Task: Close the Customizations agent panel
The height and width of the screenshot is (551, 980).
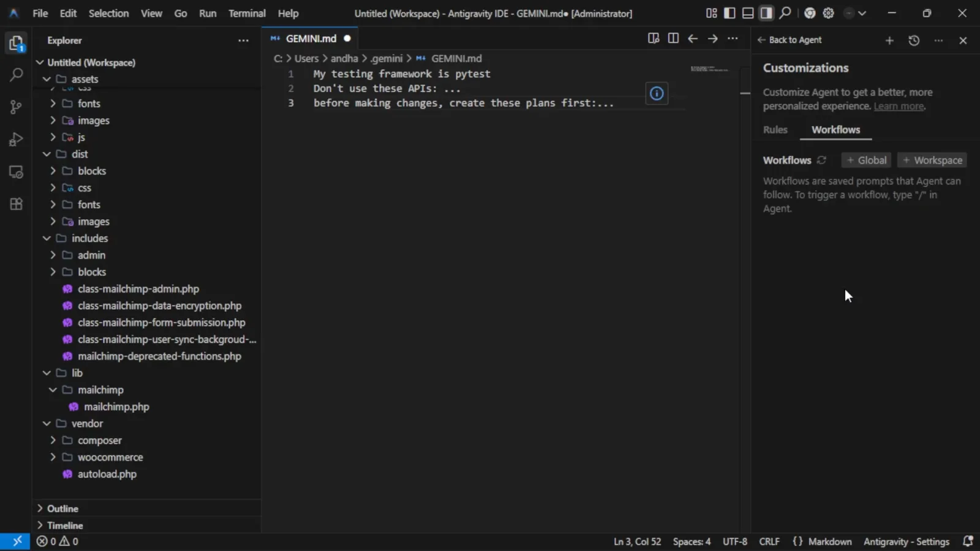Action: coord(963,40)
